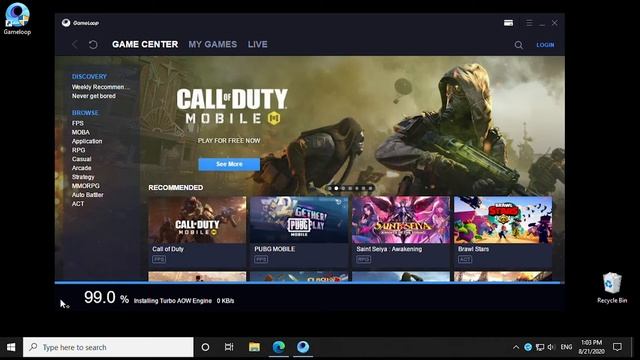Select the Saint Seiya : Awakening thumbnail
Viewport: 640px width, 360px height.
coord(401,220)
